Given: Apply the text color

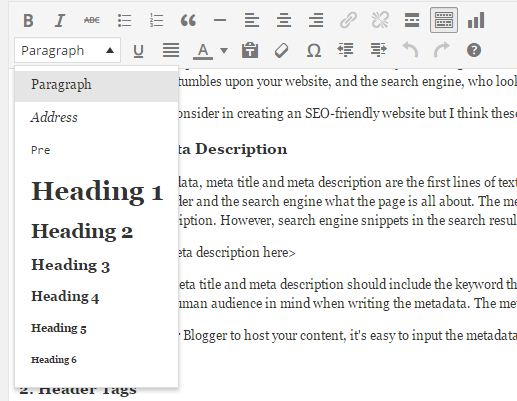Looking at the screenshot, I should click(203, 52).
